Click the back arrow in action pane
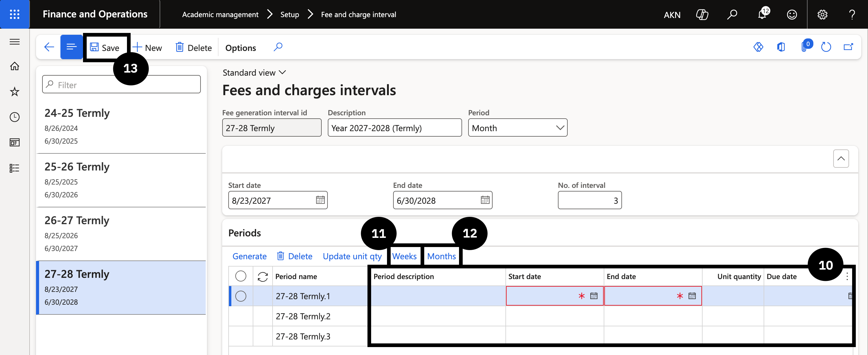The width and height of the screenshot is (868, 355). tap(49, 47)
